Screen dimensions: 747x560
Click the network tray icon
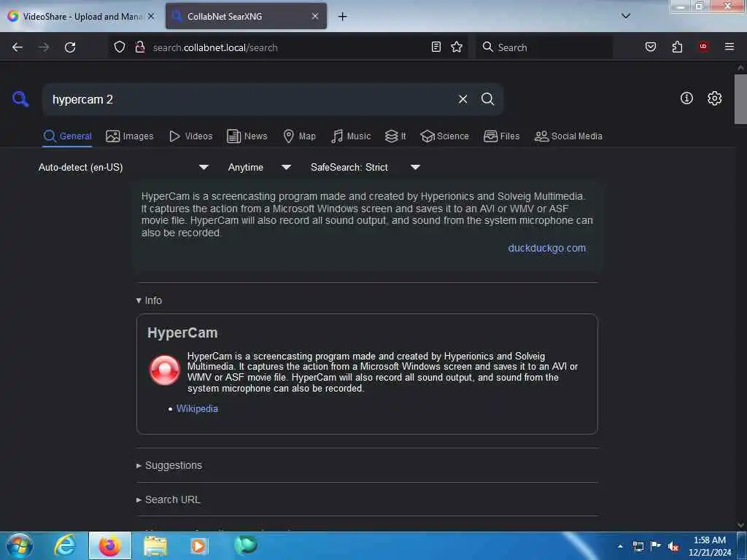pyautogui.click(x=638, y=546)
